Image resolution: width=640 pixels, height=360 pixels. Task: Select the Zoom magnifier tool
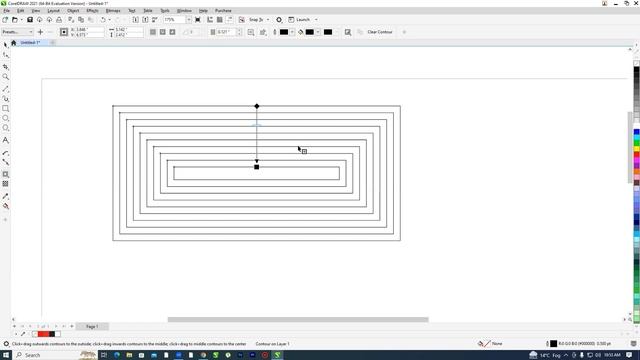pos(5,77)
